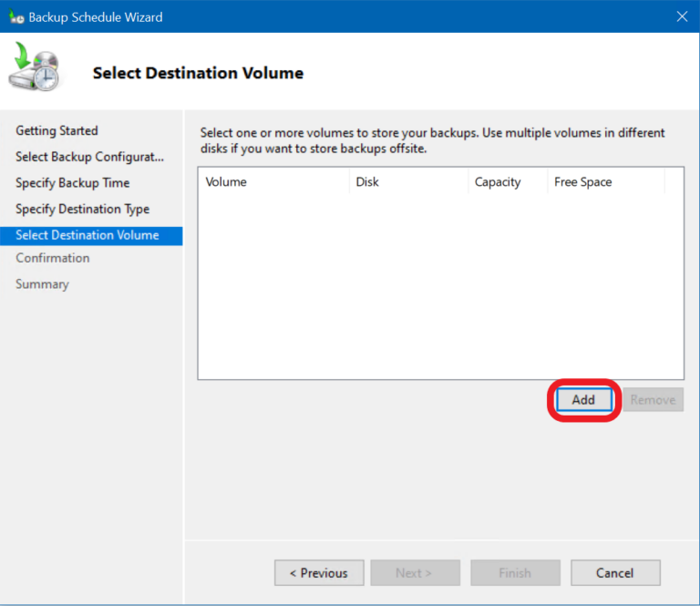Click the Backup Schedule Wizard title icon

click(16, 17)
